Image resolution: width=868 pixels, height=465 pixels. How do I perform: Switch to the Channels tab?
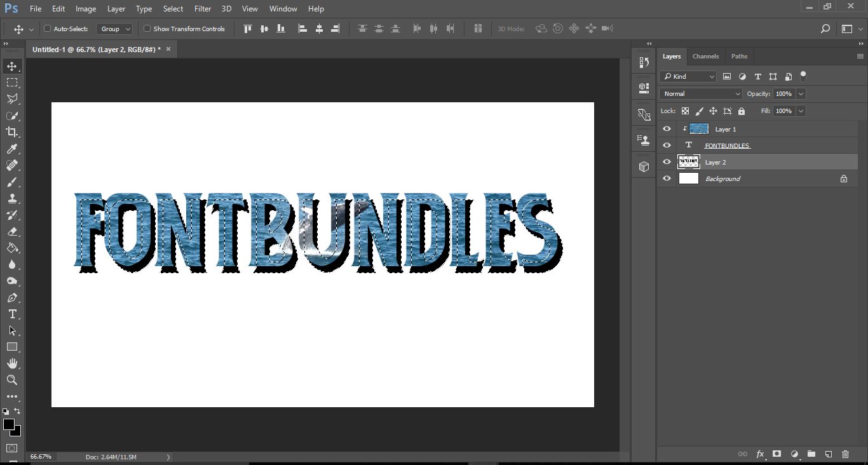click(705, 56)
